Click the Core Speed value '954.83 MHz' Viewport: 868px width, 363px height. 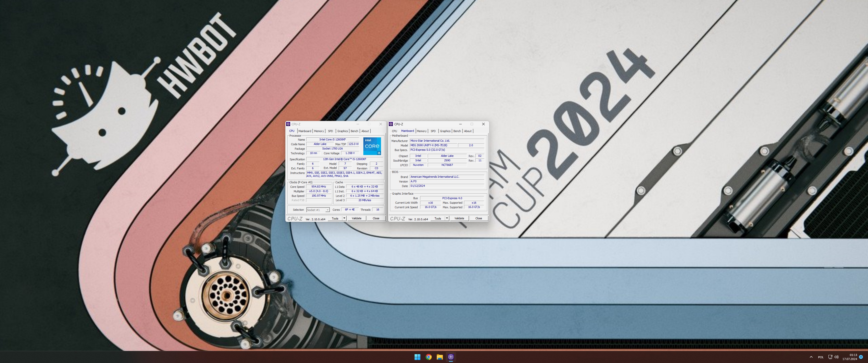pos(319,187)
